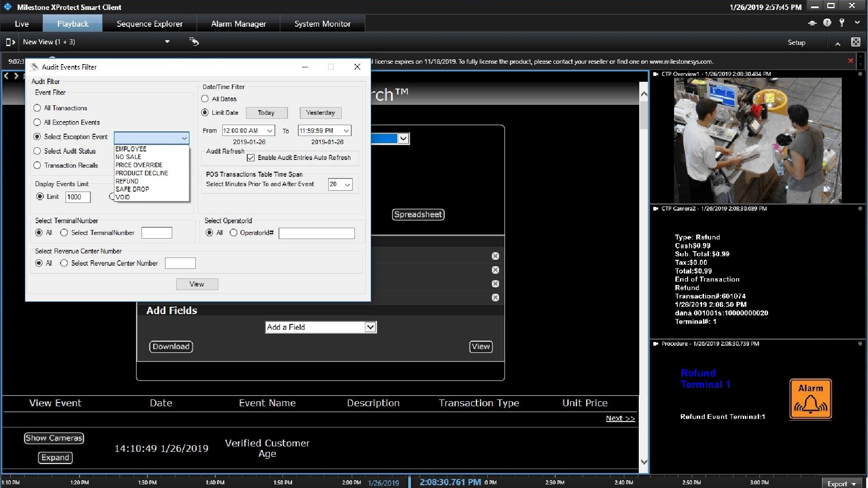Screen dimensions: 868x488
Task: Click the orange Alarm bell icon
Action: click(x=811, y=399)
